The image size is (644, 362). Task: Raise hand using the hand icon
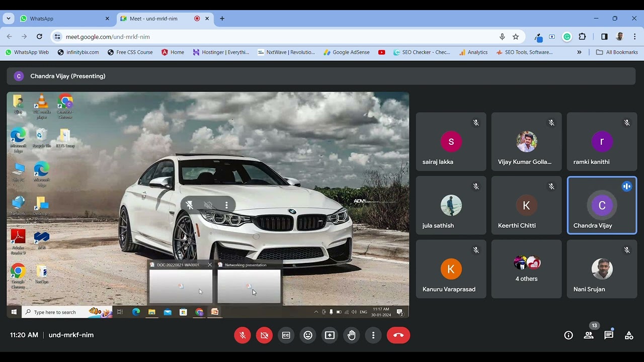(352, 335)
